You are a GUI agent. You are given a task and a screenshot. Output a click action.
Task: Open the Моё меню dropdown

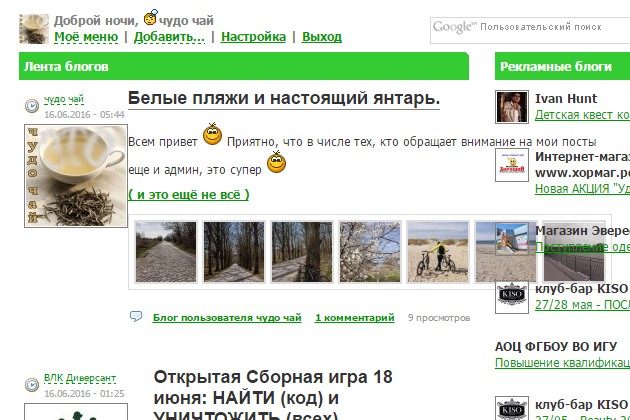point(85,37)
